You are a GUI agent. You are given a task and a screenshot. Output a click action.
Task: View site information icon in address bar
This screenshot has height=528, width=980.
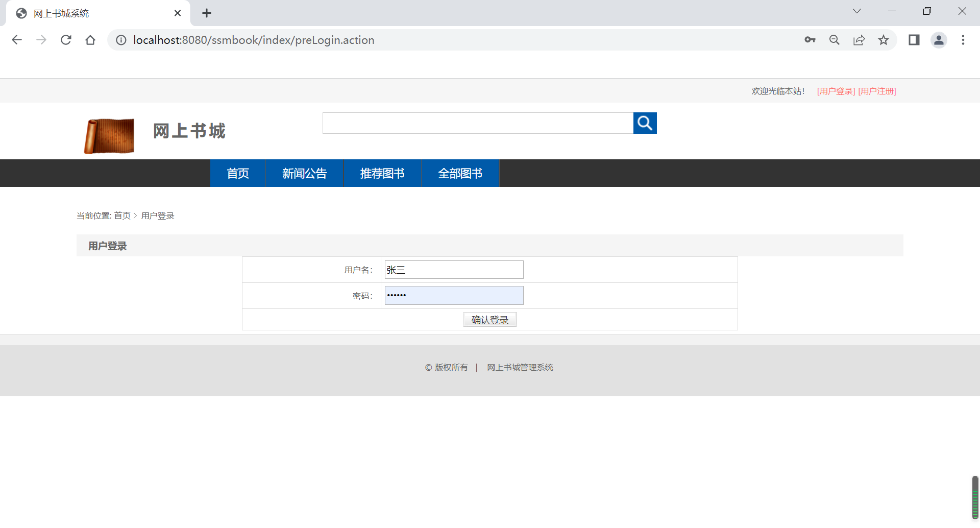coord(121,40)
